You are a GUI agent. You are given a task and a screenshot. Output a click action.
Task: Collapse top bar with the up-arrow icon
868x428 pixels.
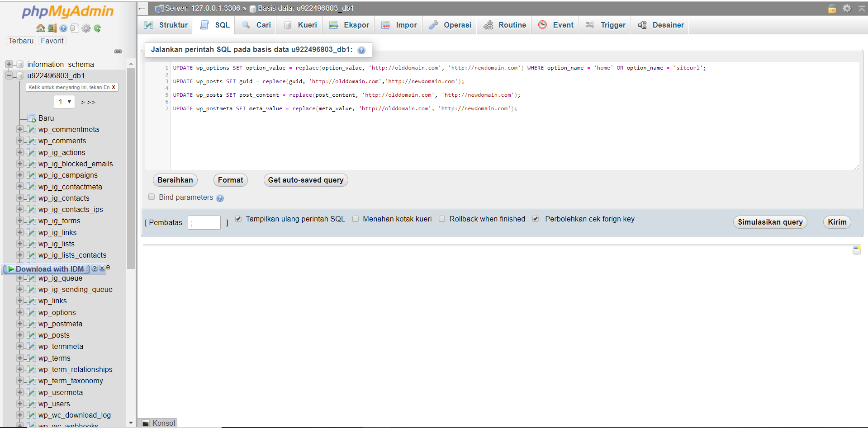click(861, 9)
